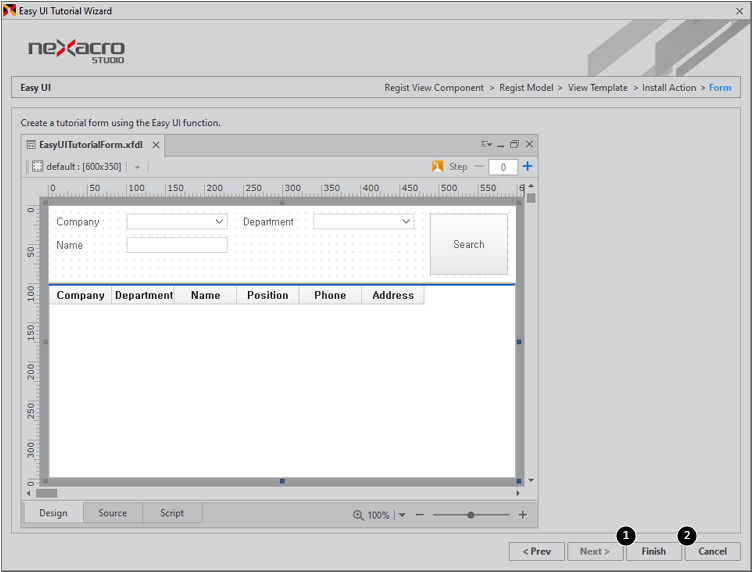
Task: Increase step count with plus icon
Action: click(x=528, y=167)
